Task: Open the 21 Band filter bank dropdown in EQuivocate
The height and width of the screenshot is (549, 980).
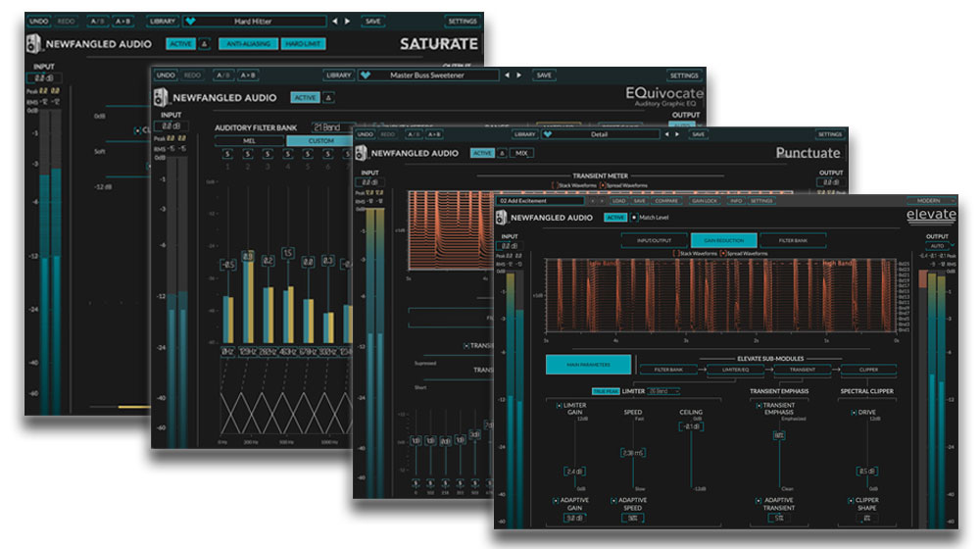Action: tap(334, 127)
